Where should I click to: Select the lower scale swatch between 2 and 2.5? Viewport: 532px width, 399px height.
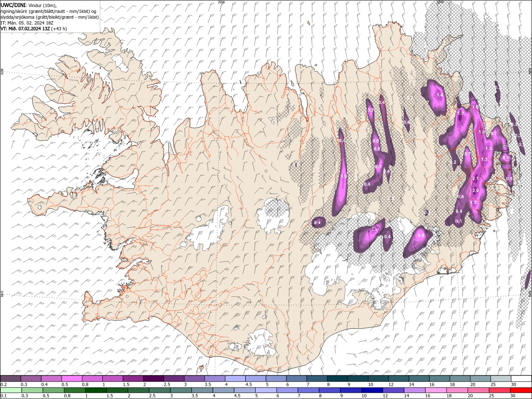138,390
